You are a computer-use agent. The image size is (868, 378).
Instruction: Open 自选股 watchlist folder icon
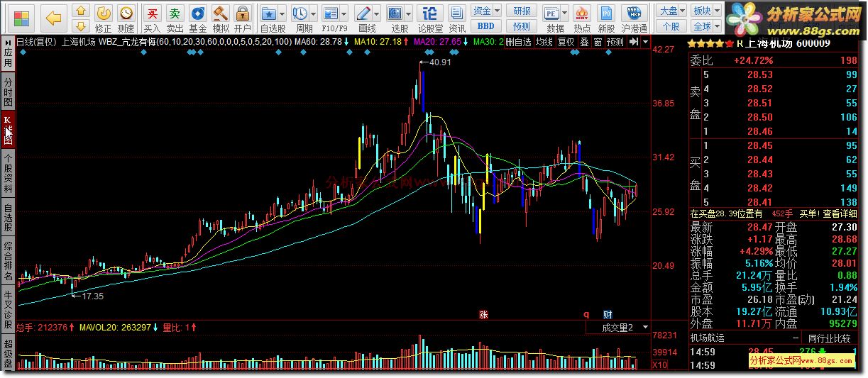pos(268,13)
